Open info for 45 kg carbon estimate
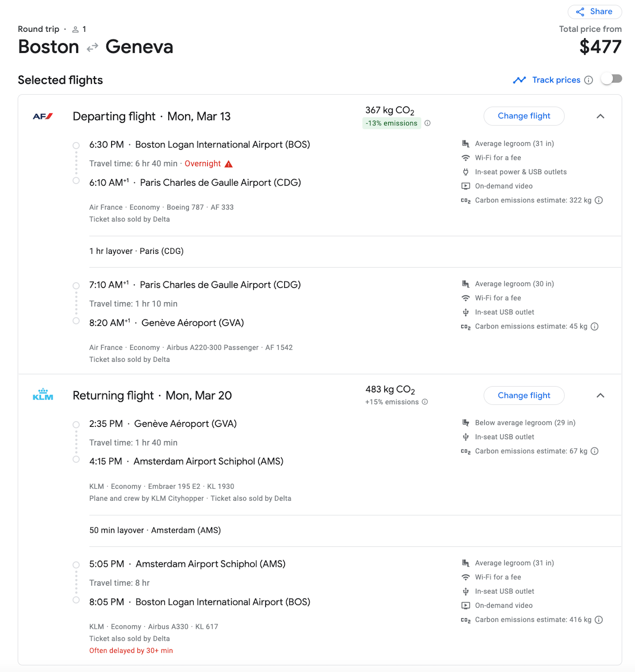The width and height of the screenshot is (635, 672). (x=595, y=326)
